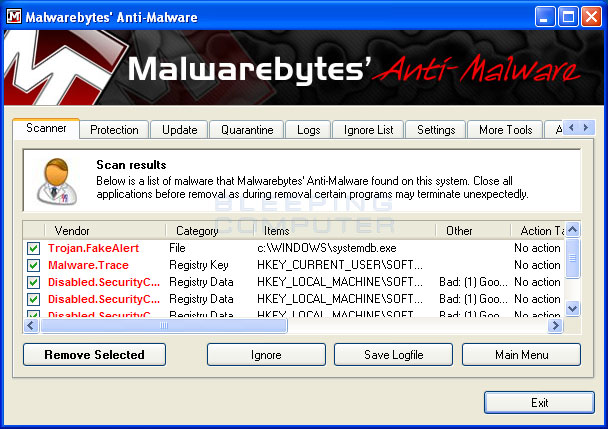Click the Malwarebytes title bar icon
608x429 pixels.
pyautogui.click(x=14, y=16)
